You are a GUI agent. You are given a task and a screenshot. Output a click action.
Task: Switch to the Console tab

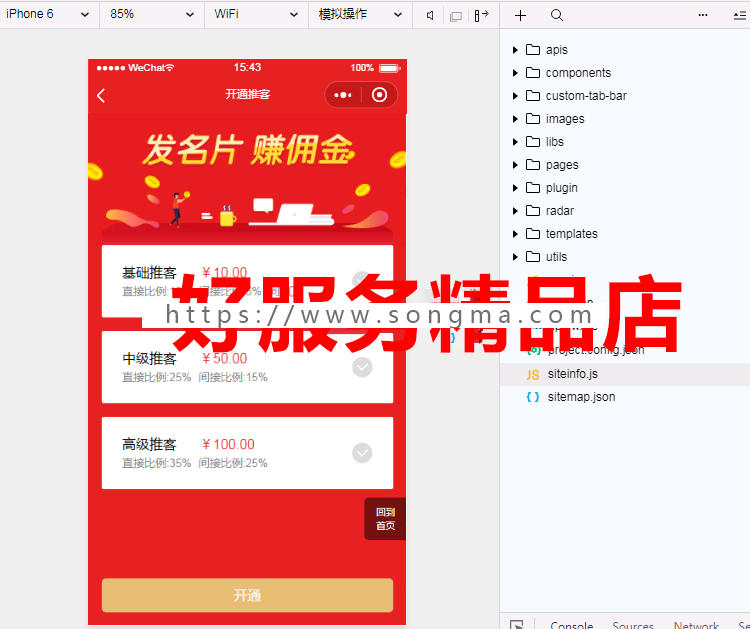[571, 625]
